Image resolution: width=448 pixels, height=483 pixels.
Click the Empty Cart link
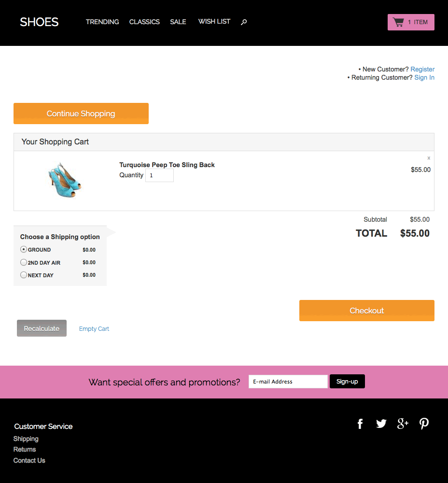click(x=94, y=329)
